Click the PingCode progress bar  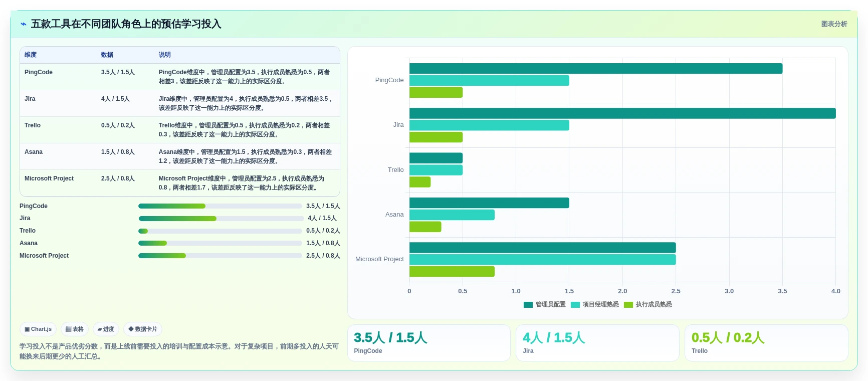coord(220,206)
